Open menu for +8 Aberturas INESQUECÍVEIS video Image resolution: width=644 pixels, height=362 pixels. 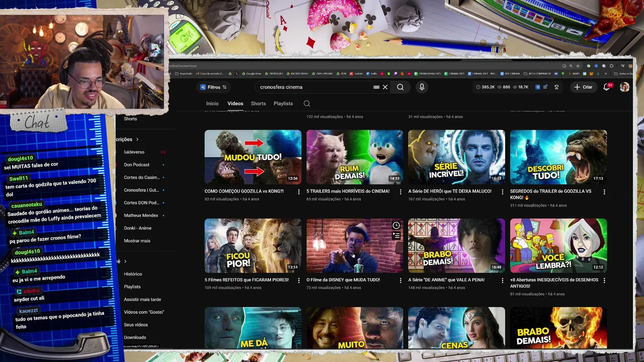click(604, 281)
